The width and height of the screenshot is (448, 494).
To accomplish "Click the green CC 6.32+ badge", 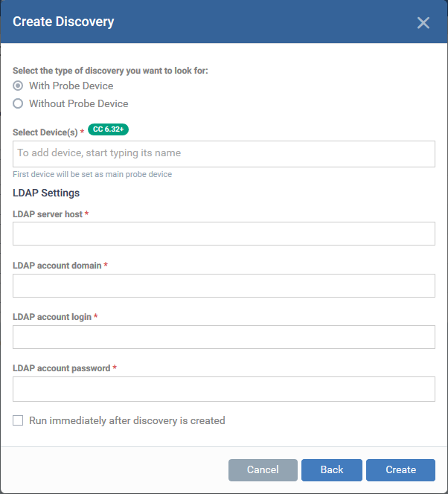I will click(x=108, y=129).
